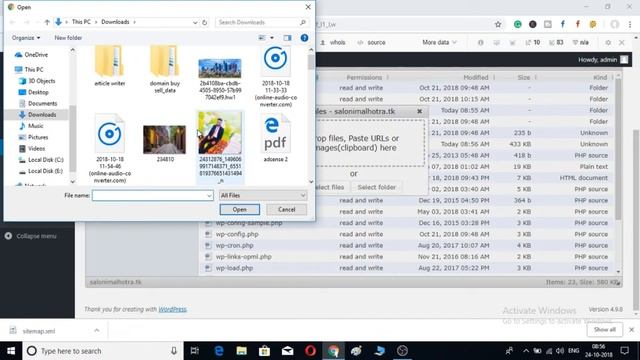This screenshot has width=640, height=360.
Task: Open Mail app from taskbar
Action: click(x=287, y=351)
